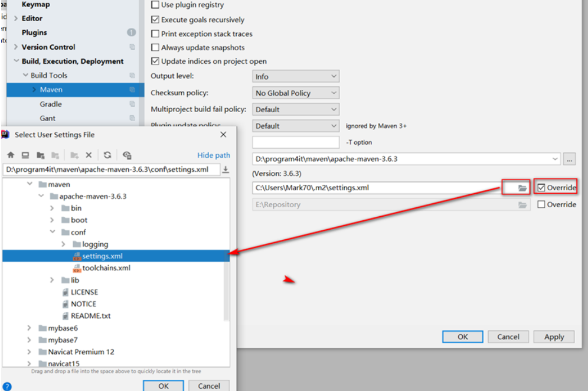Image resolution: width=588 pixels, height=391 pixels.
Task: Select Gant in settings sidebar
Action: tap(48, 118)
